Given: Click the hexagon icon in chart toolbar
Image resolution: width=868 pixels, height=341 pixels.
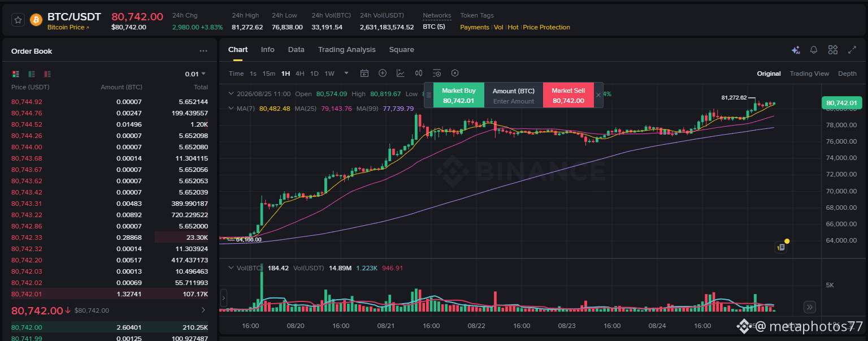Looking at the screenshot, I should tap(455, 73).
